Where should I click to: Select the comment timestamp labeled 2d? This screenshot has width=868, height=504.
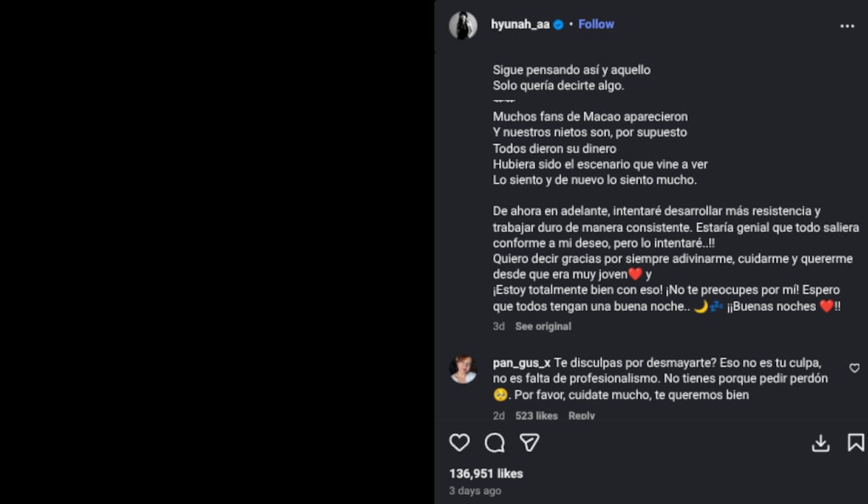click(498, 416)
